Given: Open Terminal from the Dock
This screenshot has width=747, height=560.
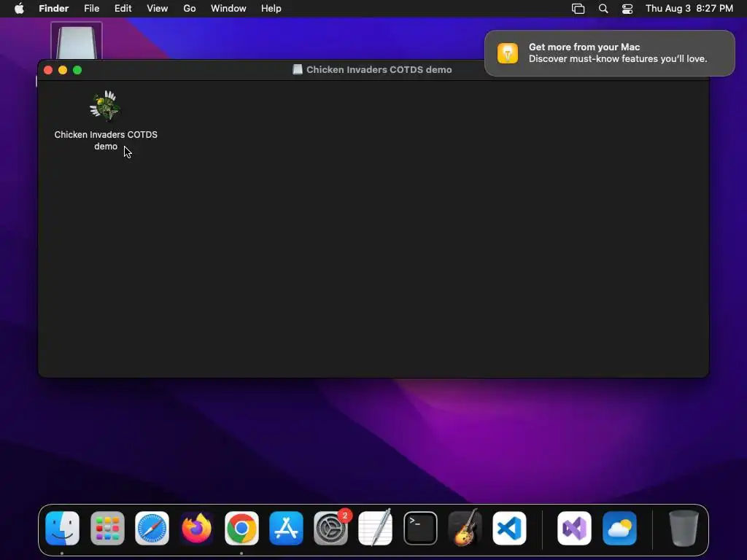Looking at the screenshot, I should [x=420, y=528].
